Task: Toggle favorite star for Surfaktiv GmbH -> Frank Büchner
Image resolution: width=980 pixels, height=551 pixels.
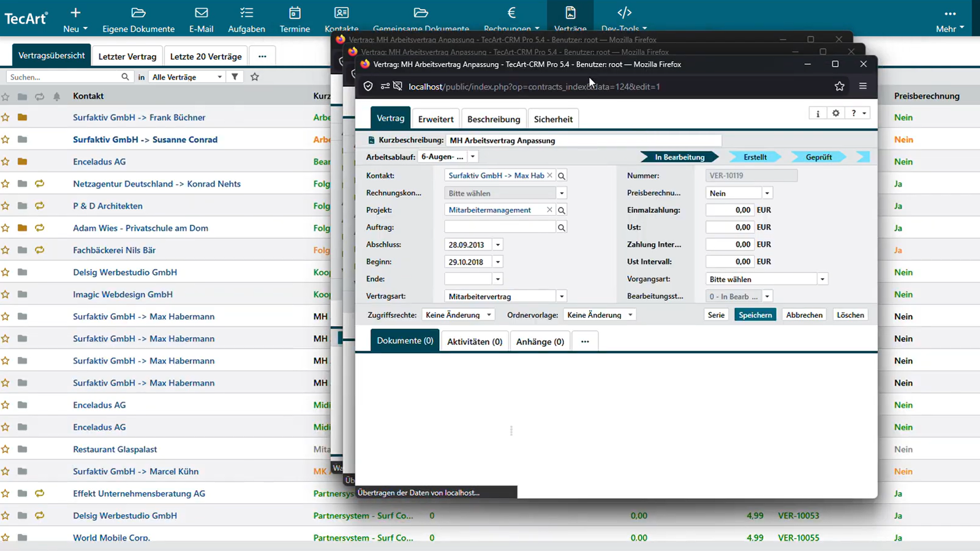Action: click(x=6, y=118)
